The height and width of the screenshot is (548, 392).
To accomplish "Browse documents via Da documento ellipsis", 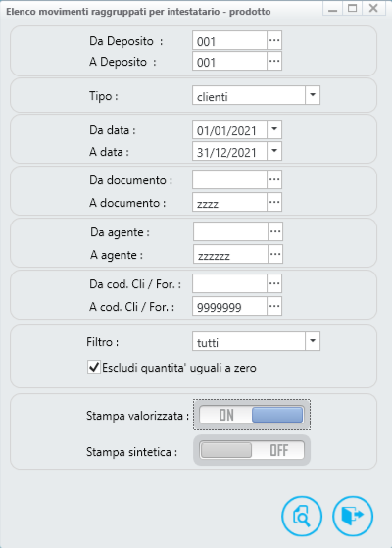I will tap(274, 179).
